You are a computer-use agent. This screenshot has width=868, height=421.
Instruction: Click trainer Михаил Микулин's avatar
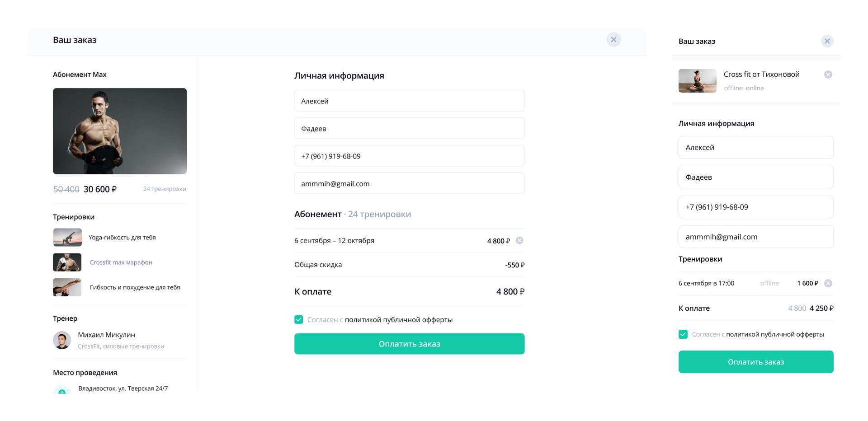point(62,340)
